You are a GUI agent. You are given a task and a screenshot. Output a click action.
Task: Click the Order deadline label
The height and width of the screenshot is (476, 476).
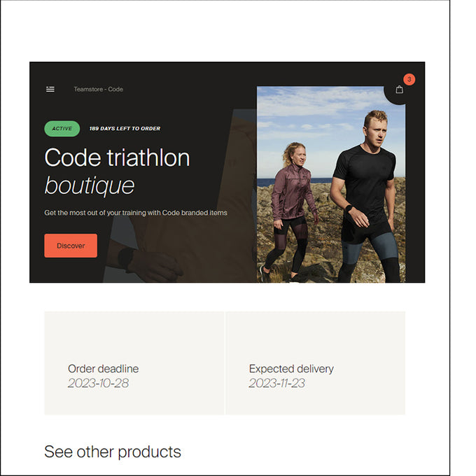click(103, 369)
